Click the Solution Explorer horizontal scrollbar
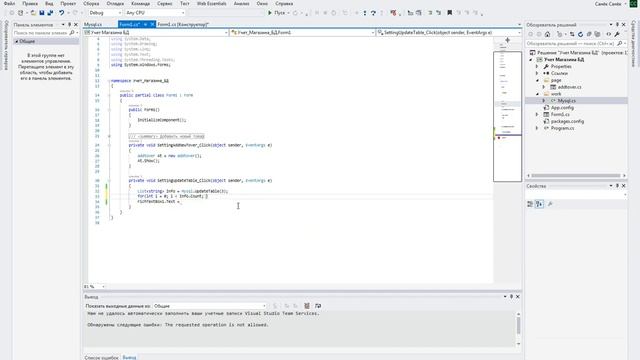This screenshot has width=640, height=360. [576, 176]
